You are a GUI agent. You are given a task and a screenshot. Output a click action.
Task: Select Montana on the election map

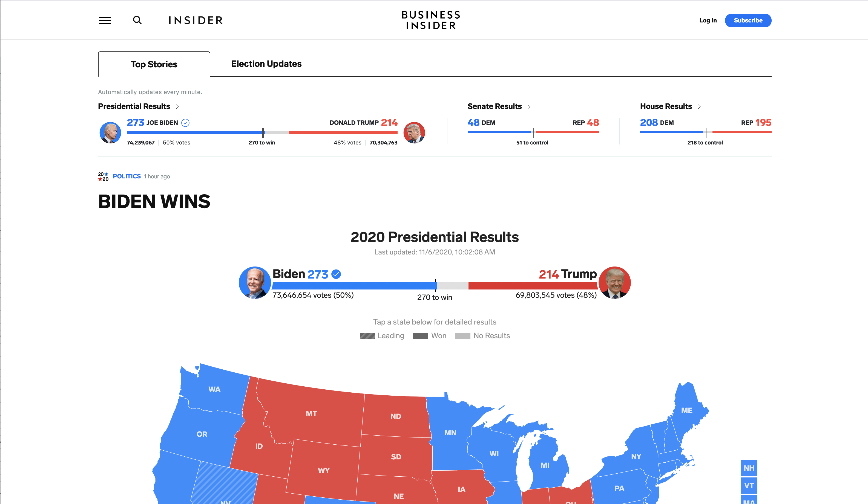311,413
